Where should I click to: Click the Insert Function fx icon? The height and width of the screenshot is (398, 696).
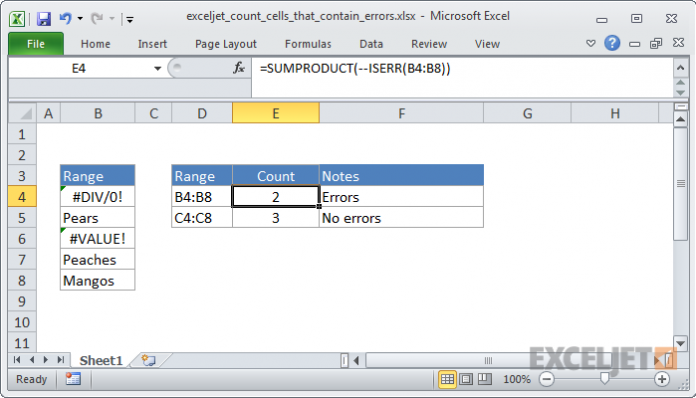[x=239, y=68]
